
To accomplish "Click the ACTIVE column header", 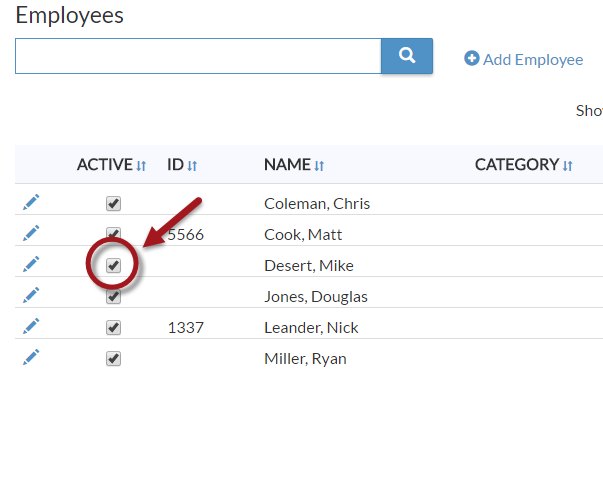I will (105, 165).
